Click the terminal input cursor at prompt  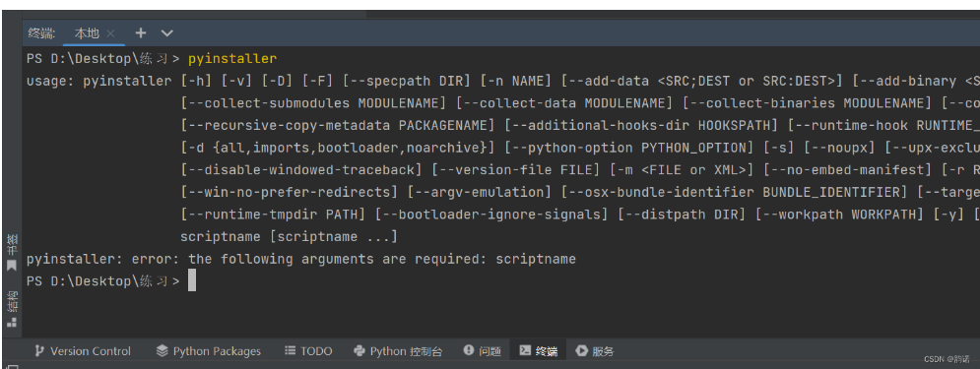192,281
